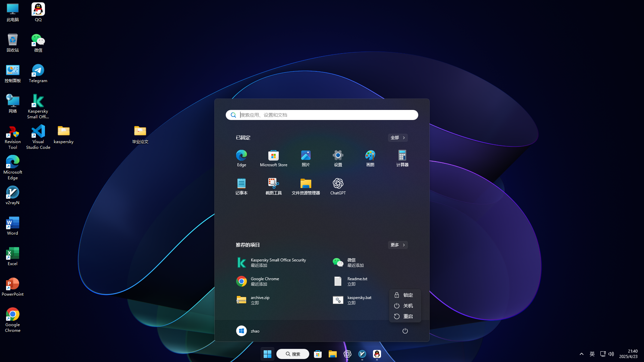Expand All apps (全部) list
Screen dimensions: 644x362
(397, 138)
